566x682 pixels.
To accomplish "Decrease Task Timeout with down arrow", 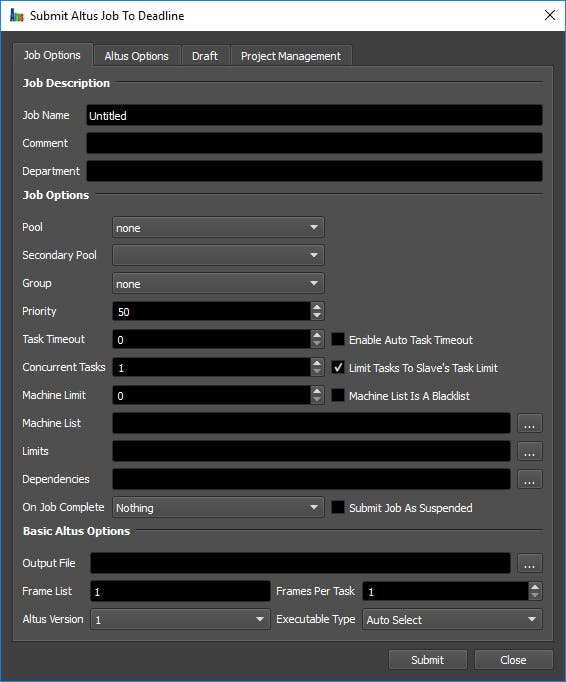I will [317, 344].
